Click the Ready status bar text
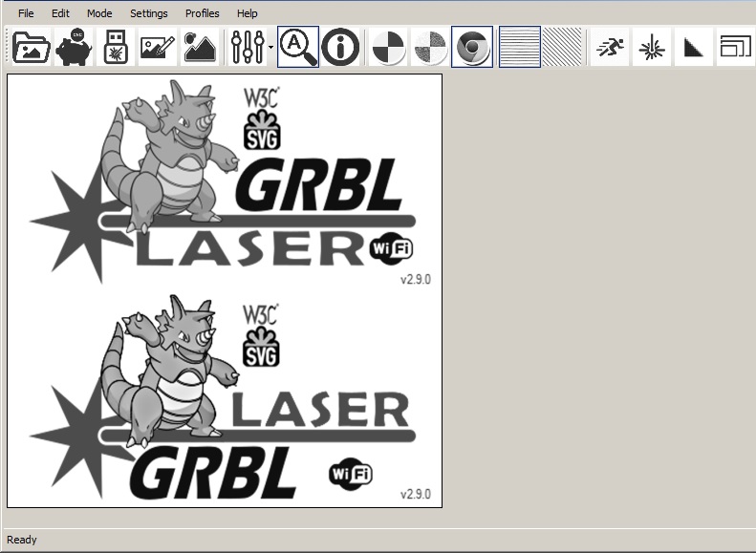The image size is (756, 553). pos(22,540)
